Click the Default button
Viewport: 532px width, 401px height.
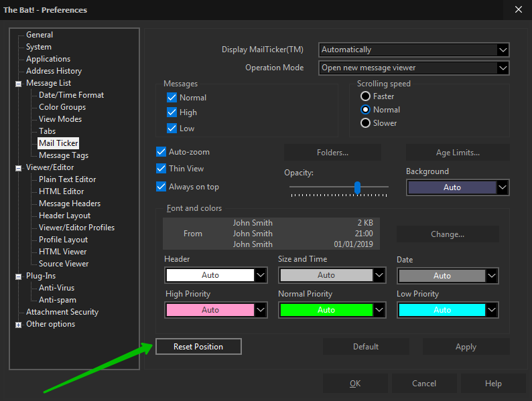(x=366, y=346)
